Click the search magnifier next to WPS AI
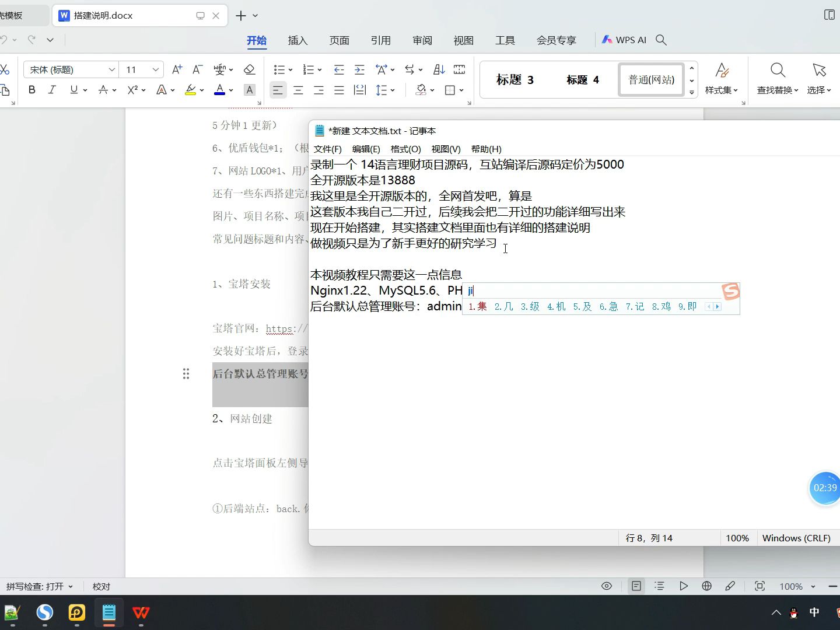Screen dimensions: 840x630 coord(661,40)
